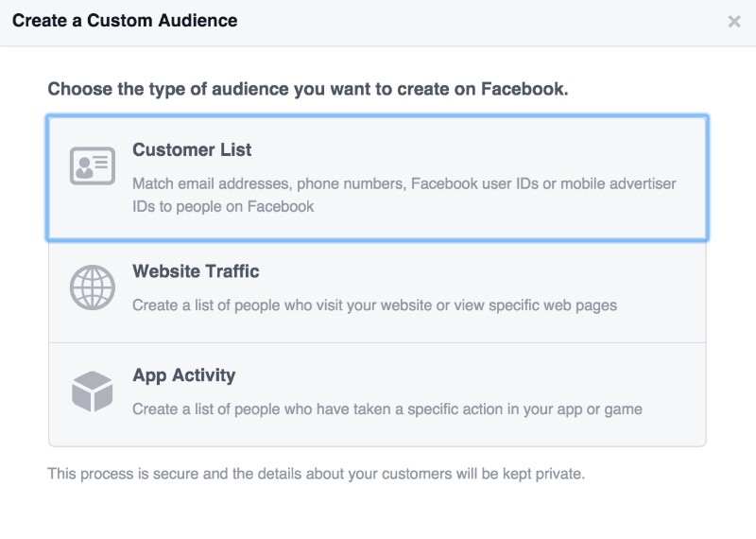Close the Create a Custom Audience dialog
Viewport: 756px width, 539px height.
point(734,21)
